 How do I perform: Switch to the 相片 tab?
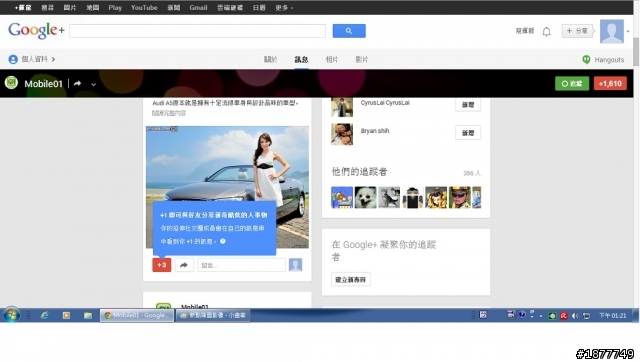tap(332, 60)
